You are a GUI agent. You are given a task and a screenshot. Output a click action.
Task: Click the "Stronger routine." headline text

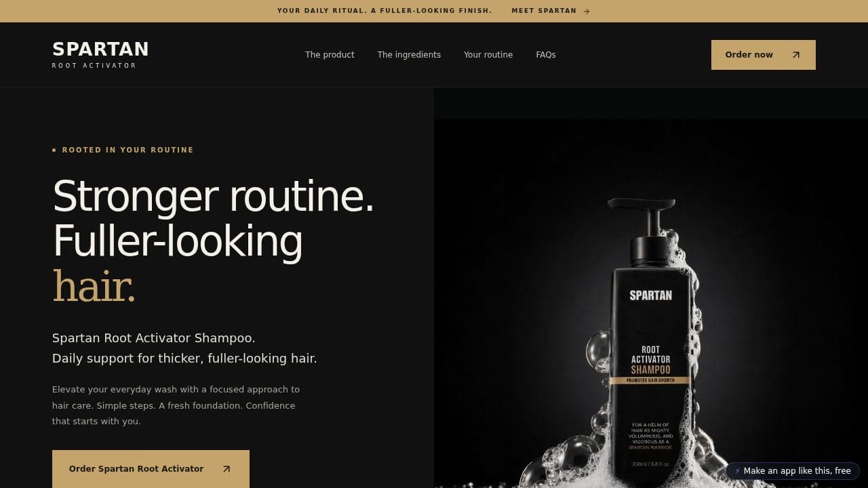click(x=213, y=196)
